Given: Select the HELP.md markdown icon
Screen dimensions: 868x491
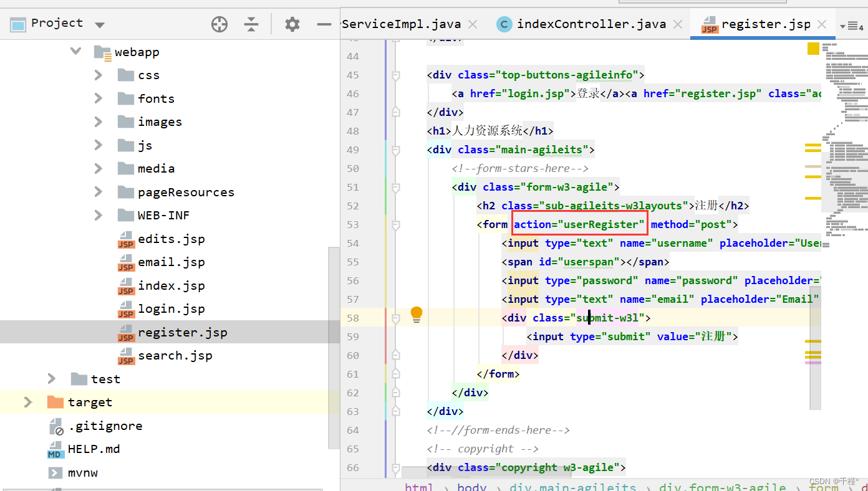Looking at the screenshot, I should coord(56,450).
